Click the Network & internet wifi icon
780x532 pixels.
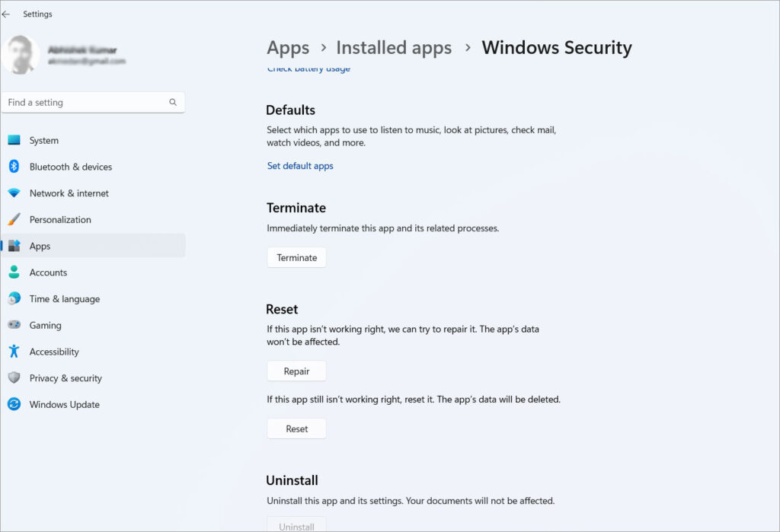[x=14, y=193]
